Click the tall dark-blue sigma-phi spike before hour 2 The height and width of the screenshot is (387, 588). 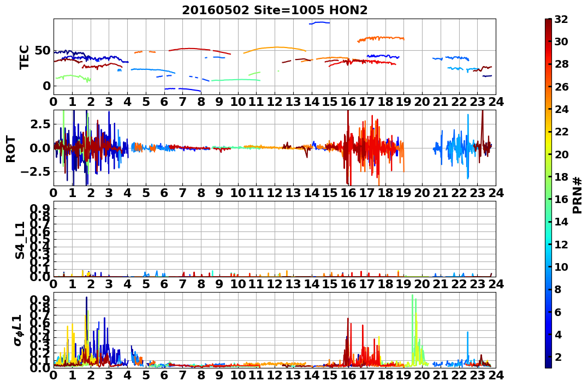87,319
